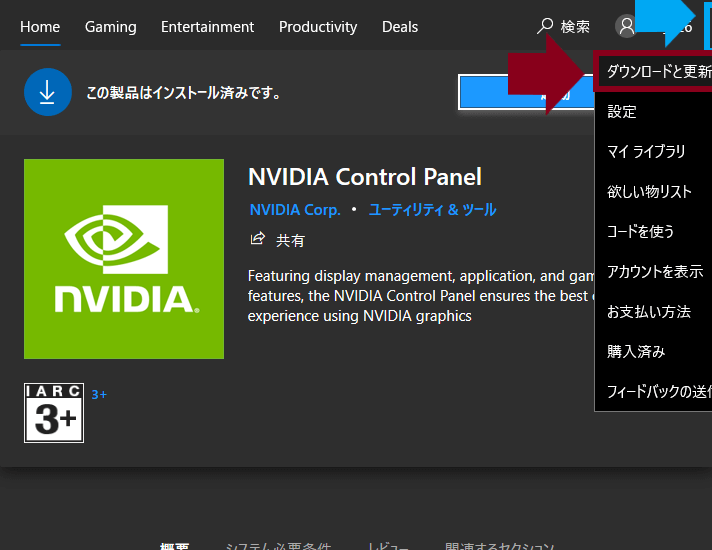
Task: Open the NVIDIA Corp. publisher link
Action: click(295, 210)
